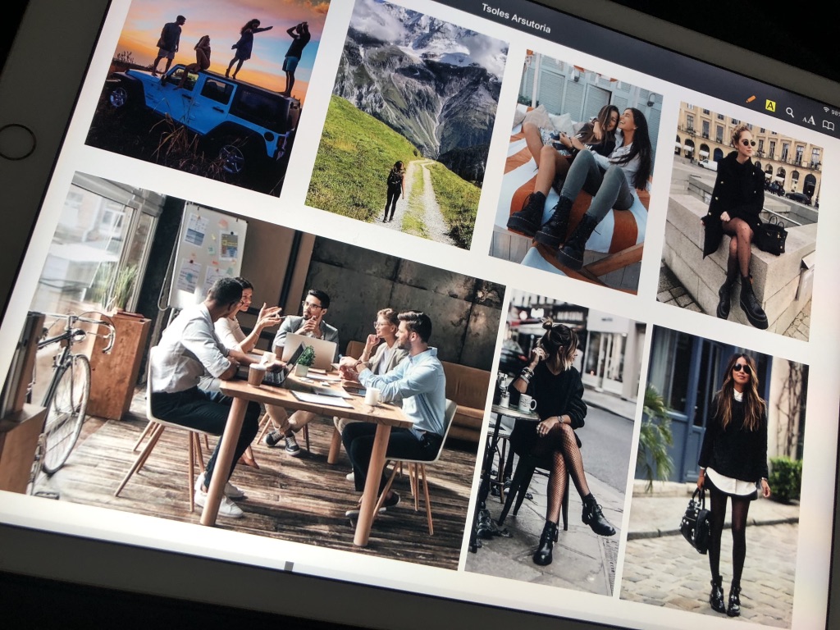
Task: Open the two friends laughing photo
Action: (576, 171)
